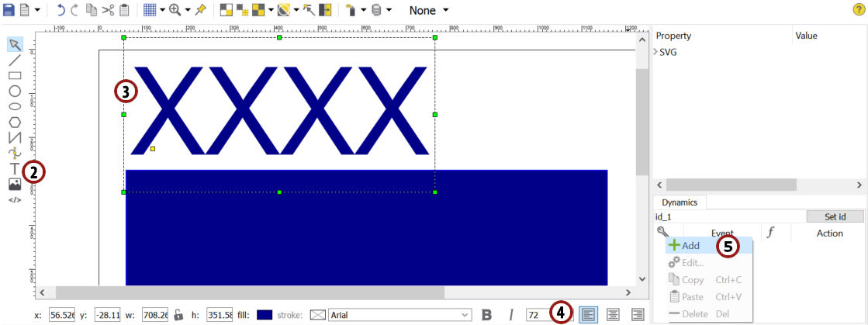Select the Polygon hexagon tool
Image resolution: width=868 pixels, height=325 pixels.
15,122
